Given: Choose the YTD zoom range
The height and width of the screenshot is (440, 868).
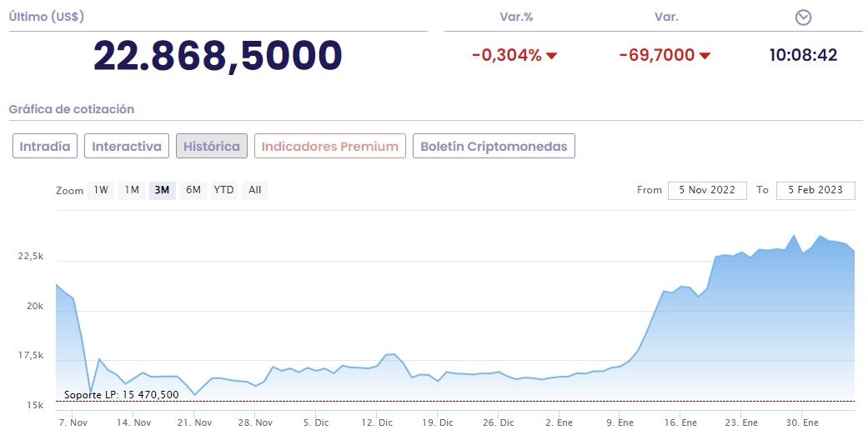Looking at the screenshot, I should click(223, 190).
